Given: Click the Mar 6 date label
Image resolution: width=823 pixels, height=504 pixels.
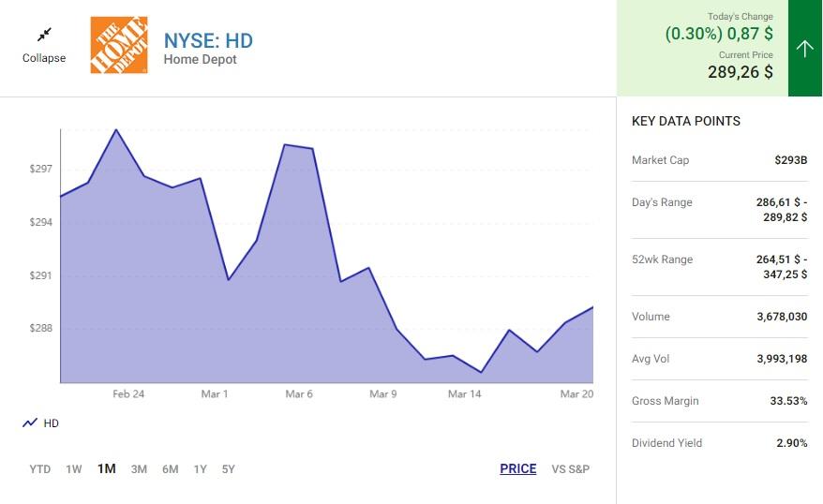Looking at the screenshot, I should [x=299, y=393].
